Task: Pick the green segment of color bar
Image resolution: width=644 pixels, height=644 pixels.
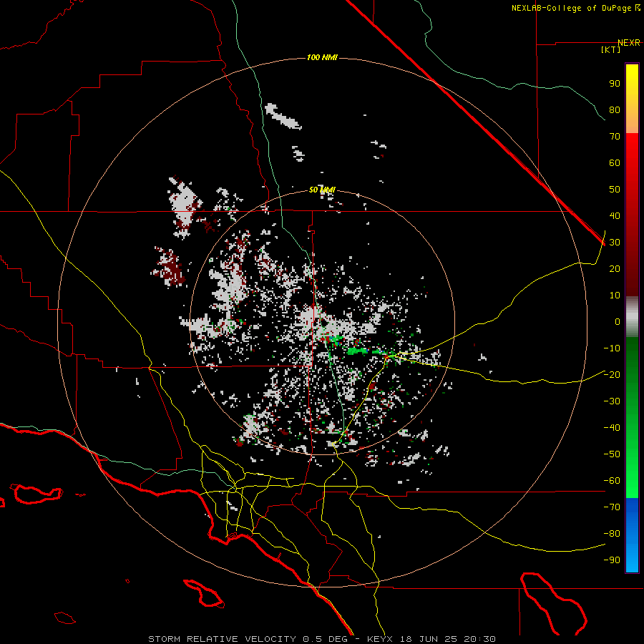Action: pos(632,418)
